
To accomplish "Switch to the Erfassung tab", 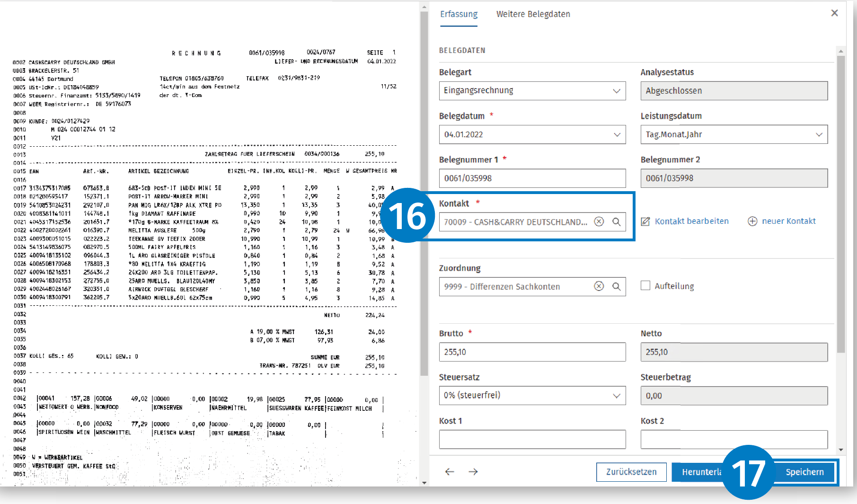I will point(459,14).
